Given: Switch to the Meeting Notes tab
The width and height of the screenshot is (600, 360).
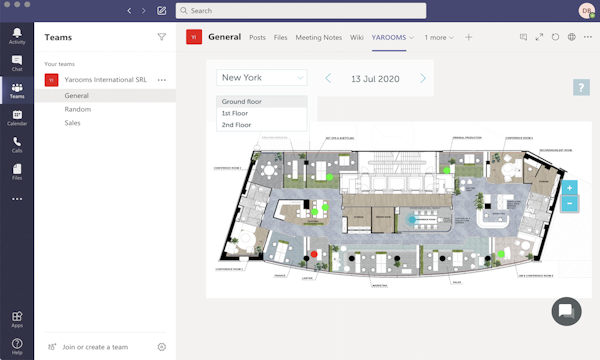Looking at the screenshot, I should [318, 37].
